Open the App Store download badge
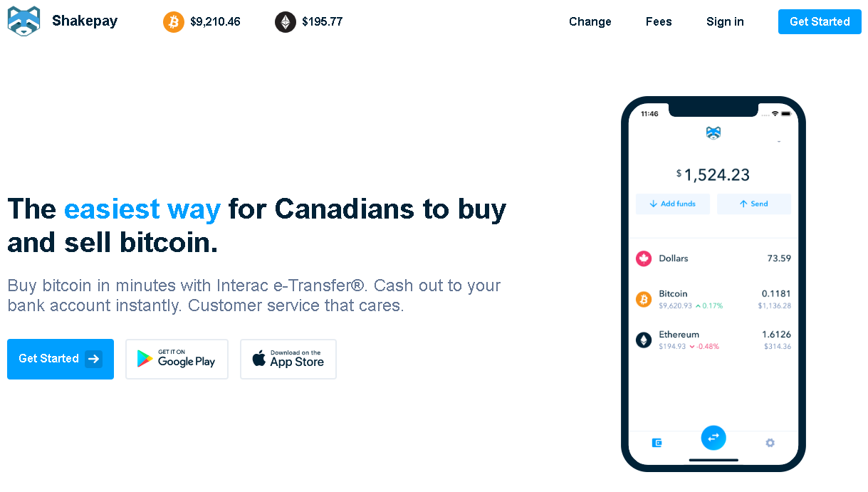This screenshot has height=492, width=868. pos(288,359)
